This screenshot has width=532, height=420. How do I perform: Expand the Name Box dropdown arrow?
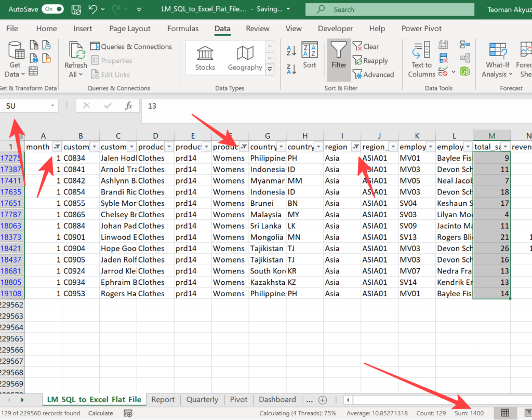coord(52,106)
